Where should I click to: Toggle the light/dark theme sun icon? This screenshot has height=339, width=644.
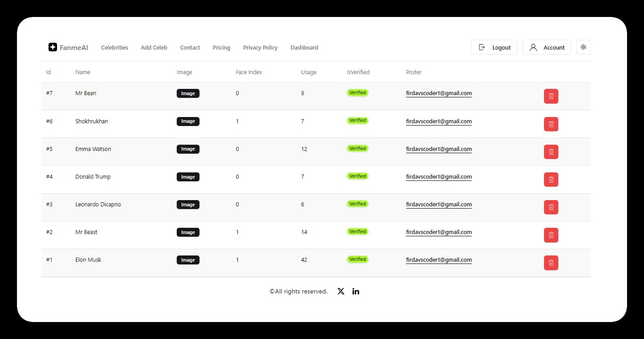click(583, 47)
